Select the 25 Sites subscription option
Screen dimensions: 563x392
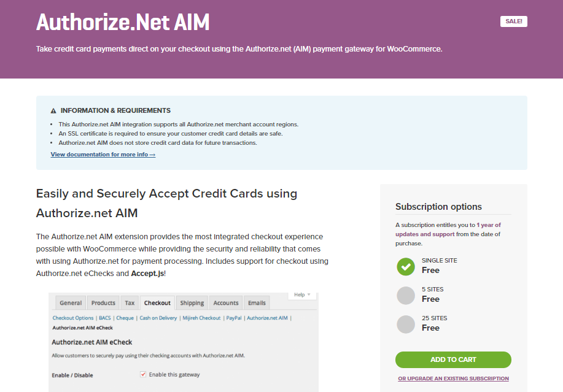406,325
